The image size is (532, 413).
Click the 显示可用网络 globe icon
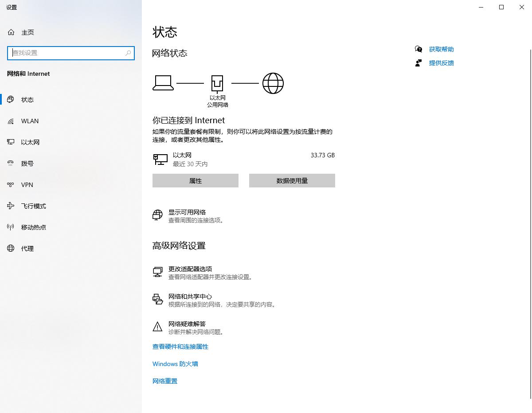coord(157,215)
